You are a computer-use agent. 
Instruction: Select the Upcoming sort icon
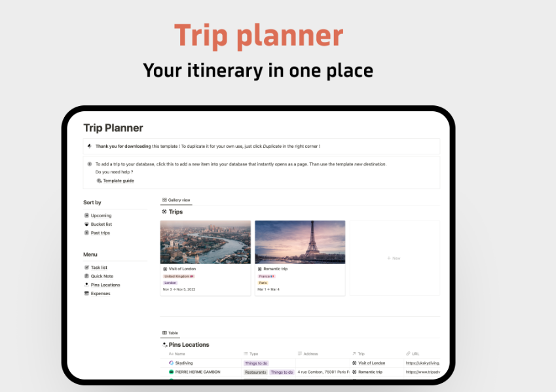pos(86,215)
